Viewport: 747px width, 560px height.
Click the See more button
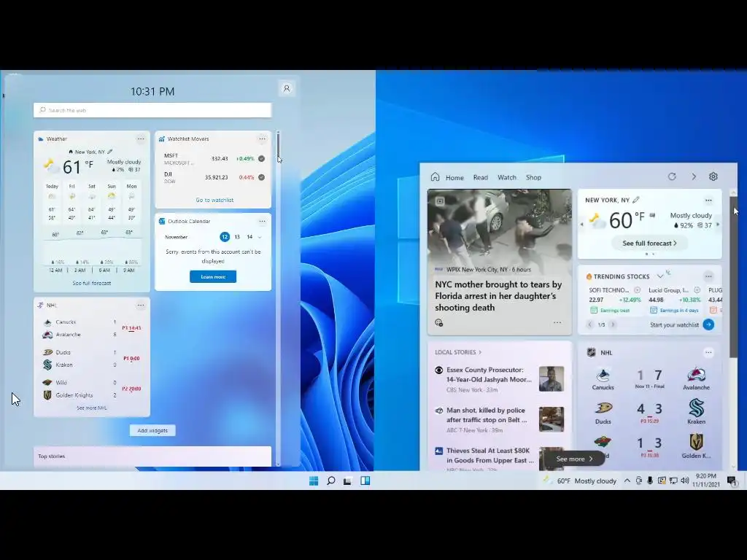(575, 459)
